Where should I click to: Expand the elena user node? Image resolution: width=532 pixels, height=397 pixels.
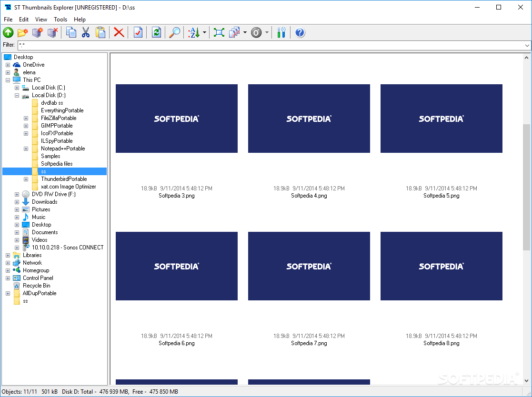8,72
